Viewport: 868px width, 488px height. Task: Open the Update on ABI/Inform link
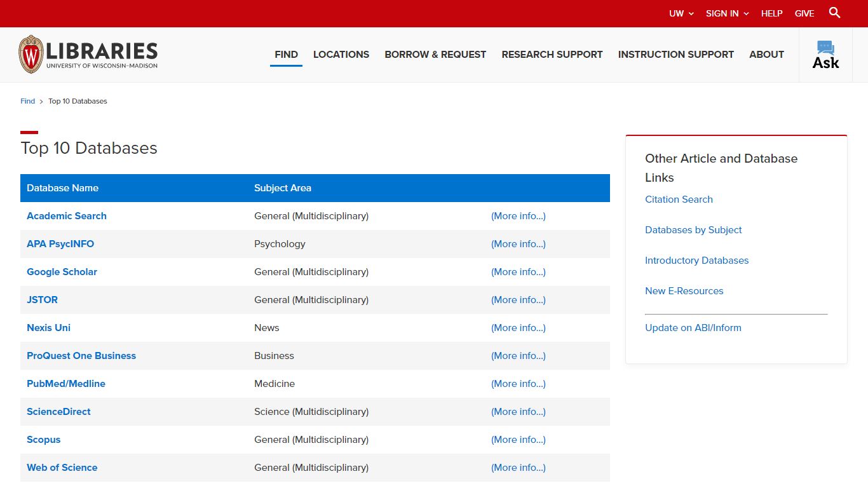click(x=693, y=328)
